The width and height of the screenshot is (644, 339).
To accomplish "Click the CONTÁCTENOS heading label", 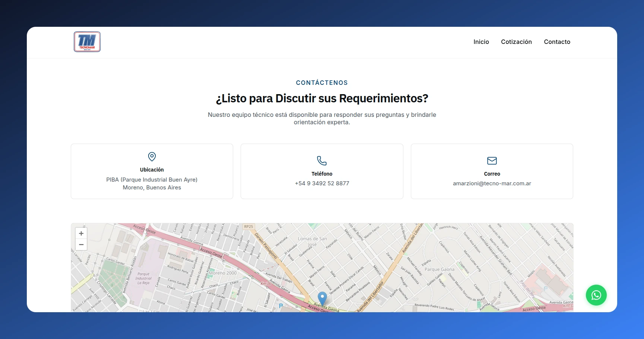I will [x=322, y=83].
